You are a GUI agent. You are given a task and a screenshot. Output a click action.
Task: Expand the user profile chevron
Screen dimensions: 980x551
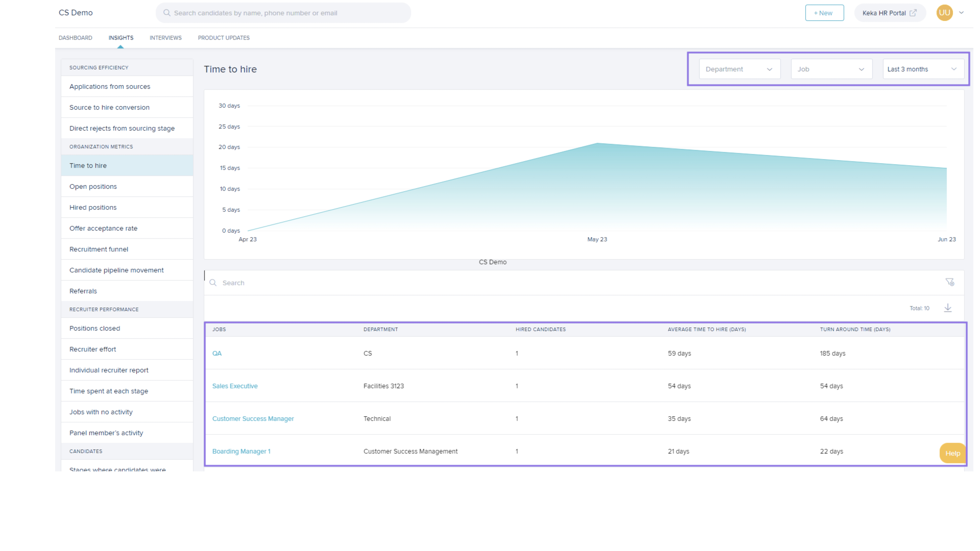tap(961, 13)
